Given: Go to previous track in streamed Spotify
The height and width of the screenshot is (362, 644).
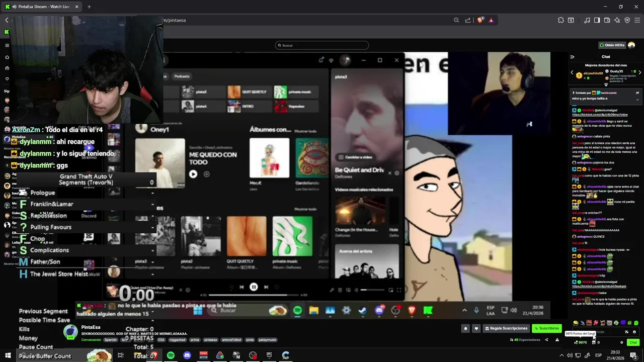Looking at the screenshot, I should 242,287.
